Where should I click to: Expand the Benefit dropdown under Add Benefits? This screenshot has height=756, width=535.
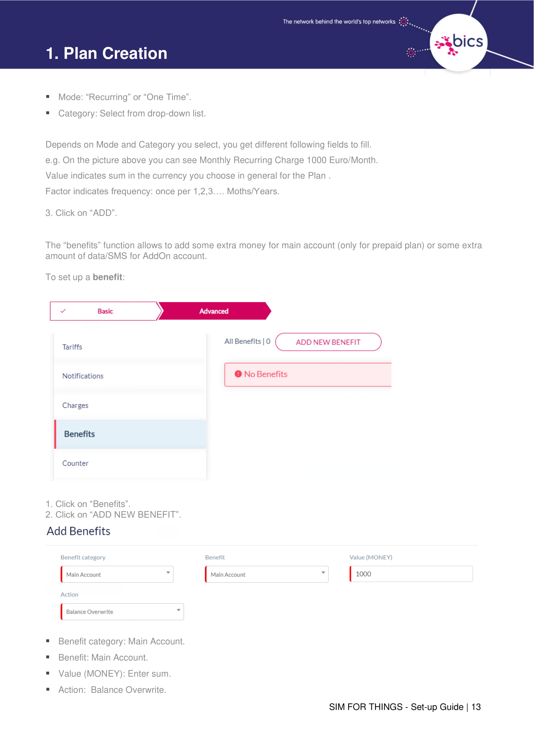(266, 574)
